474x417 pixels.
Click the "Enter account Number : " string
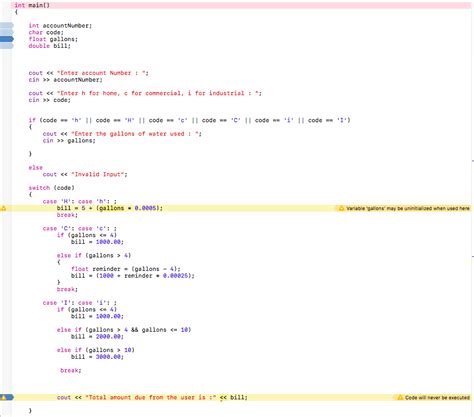[101, 73]
